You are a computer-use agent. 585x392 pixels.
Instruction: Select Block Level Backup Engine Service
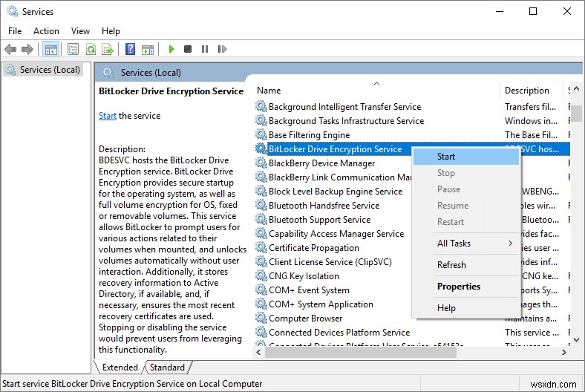point(336,192)
